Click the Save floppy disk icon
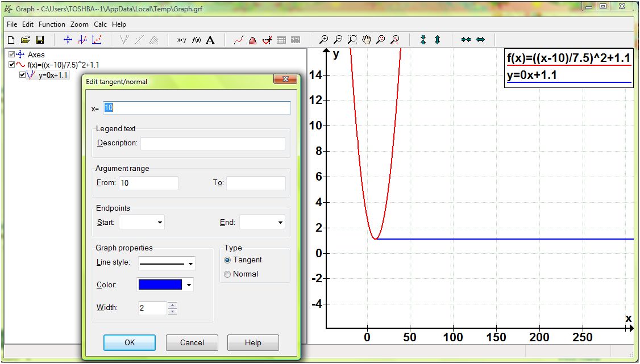Image resolution: width=640 pixels, height=364 pixels. coord(40,40)
